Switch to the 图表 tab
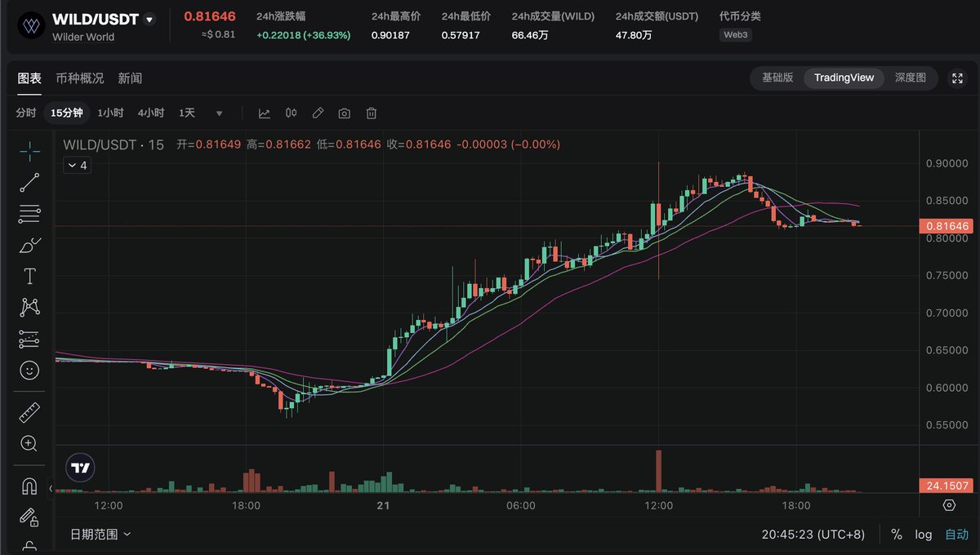Screen dimensions: 980x555 click(29, 78)
